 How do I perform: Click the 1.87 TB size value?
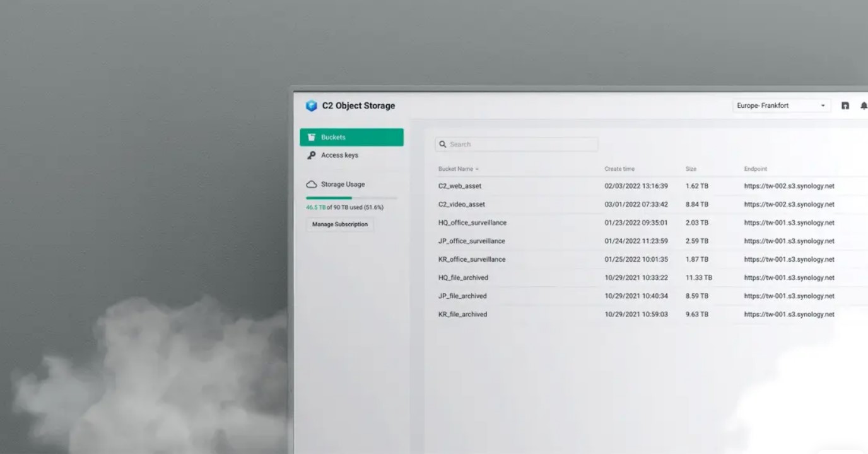coord(697,259)
